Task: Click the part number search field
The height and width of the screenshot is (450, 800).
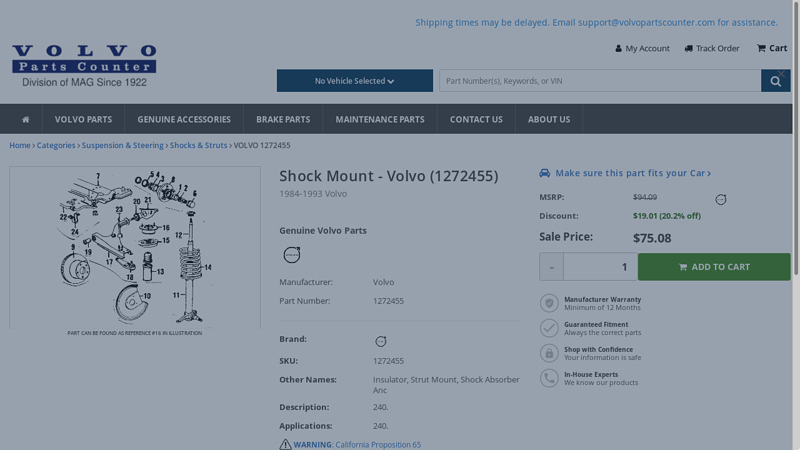Action: pos(600,81)
